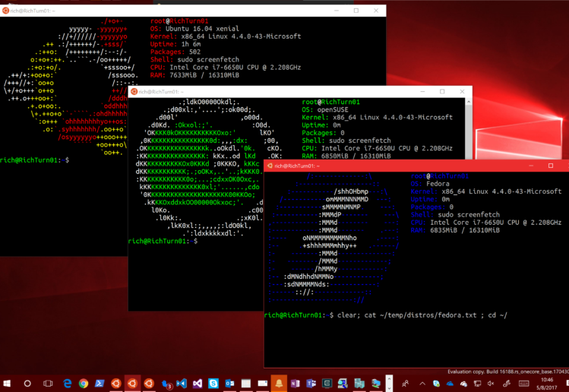Image resolution: width=569 pixels, height=392 pixels.
Task: Open the Skype system tray icon
Action: pyautogui.click(x=436, y=384)
